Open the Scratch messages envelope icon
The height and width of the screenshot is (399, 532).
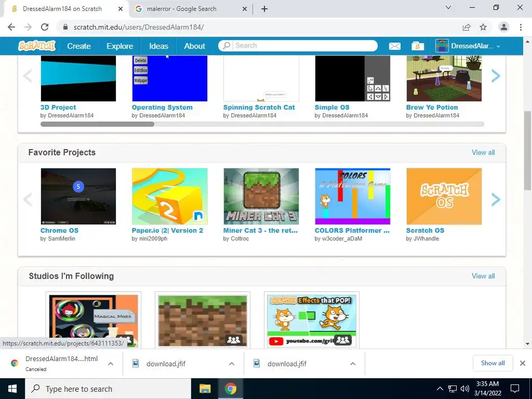(395, 46)
